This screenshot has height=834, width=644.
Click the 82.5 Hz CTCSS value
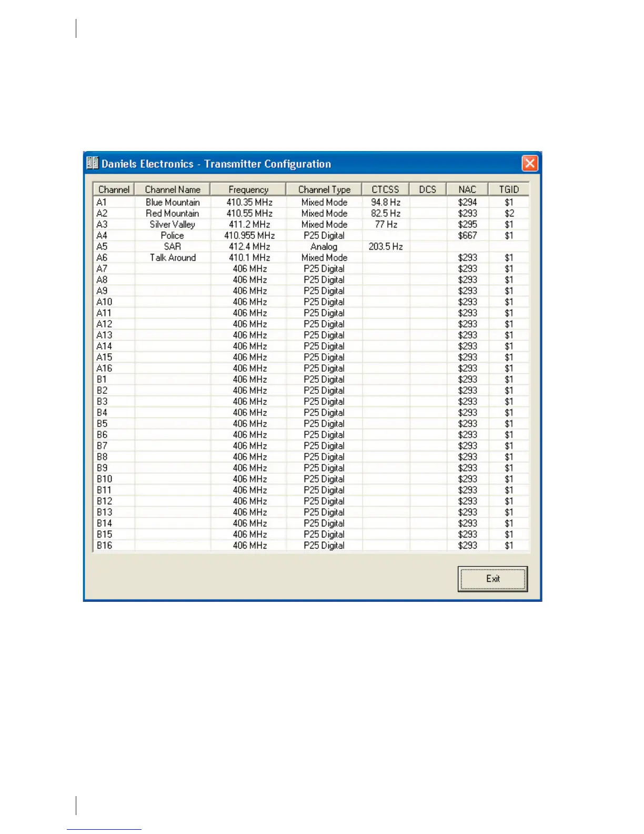[x=386, y=213]
